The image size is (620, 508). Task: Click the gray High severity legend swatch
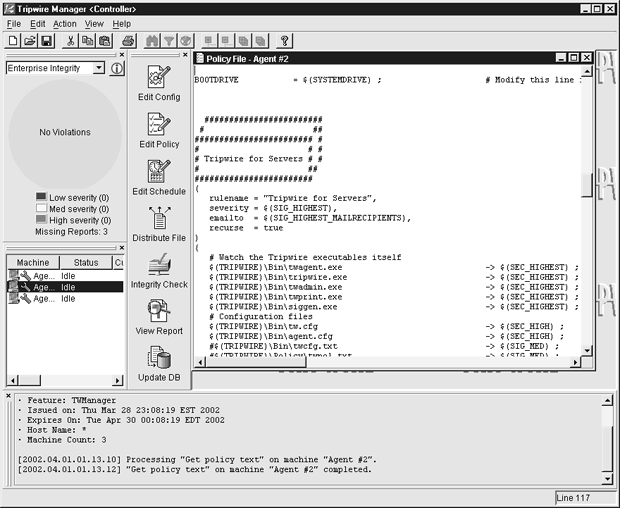tap(41, 219)
